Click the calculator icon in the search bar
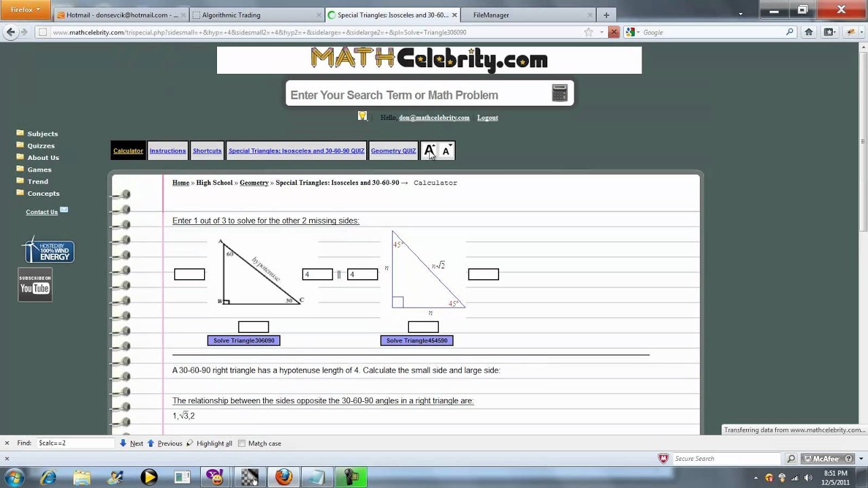 (559, 93)
